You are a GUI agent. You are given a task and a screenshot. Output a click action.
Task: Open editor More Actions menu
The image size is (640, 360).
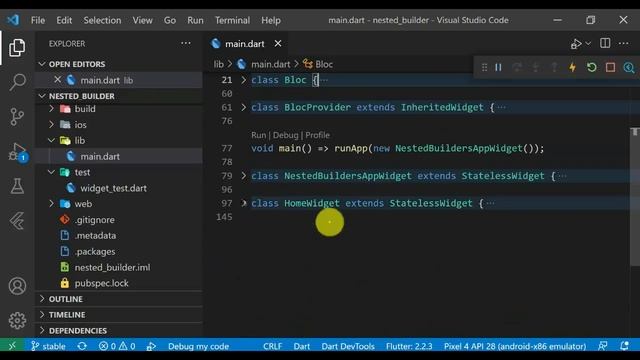(x=624, y=43)
